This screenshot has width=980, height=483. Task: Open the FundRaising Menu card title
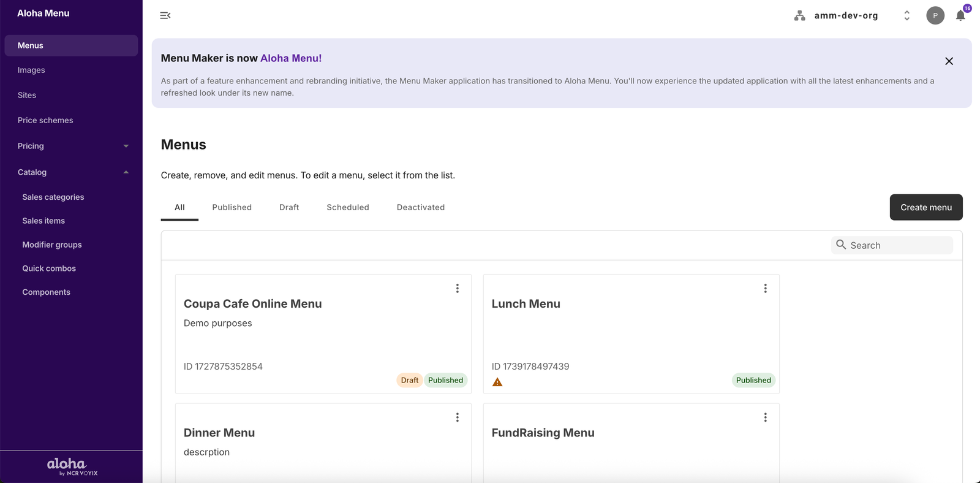[543, 433]
